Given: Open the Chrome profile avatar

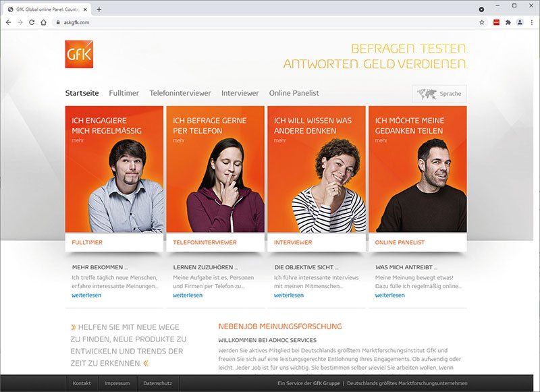Looking at the screenshot, I should coord(520,22).
